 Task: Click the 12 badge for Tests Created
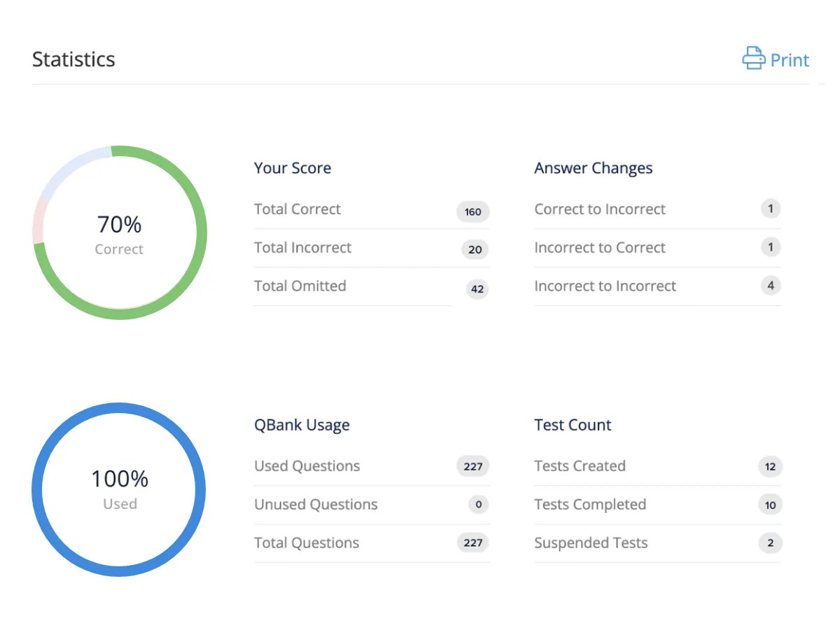tap(770, 467)
